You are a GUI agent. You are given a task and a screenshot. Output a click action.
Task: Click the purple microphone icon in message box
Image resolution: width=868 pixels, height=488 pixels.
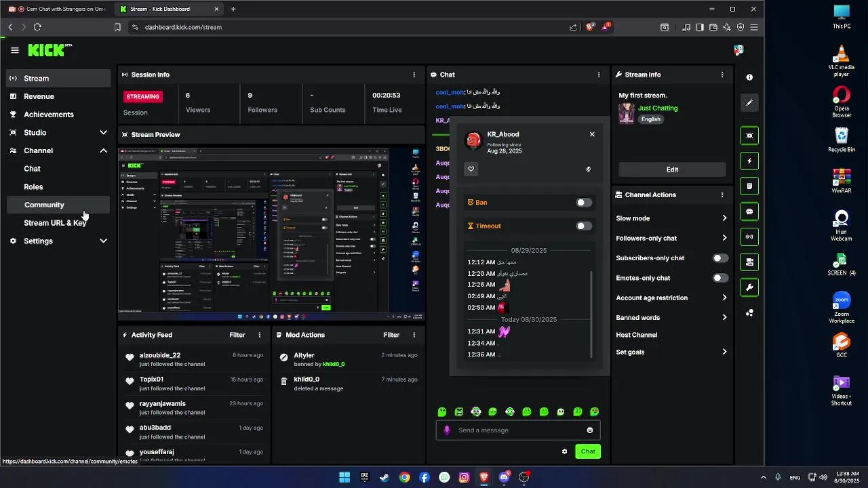point(447,430)
